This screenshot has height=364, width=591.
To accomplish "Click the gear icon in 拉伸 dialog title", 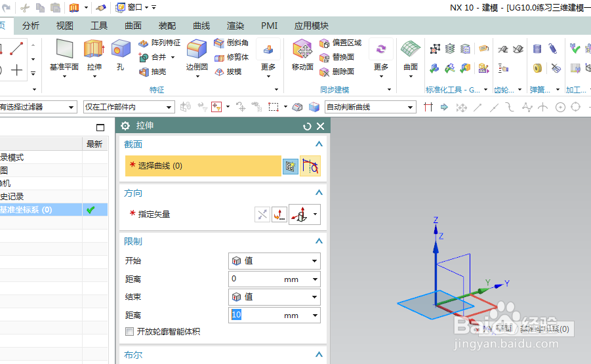I will click(x=125, y=126).
